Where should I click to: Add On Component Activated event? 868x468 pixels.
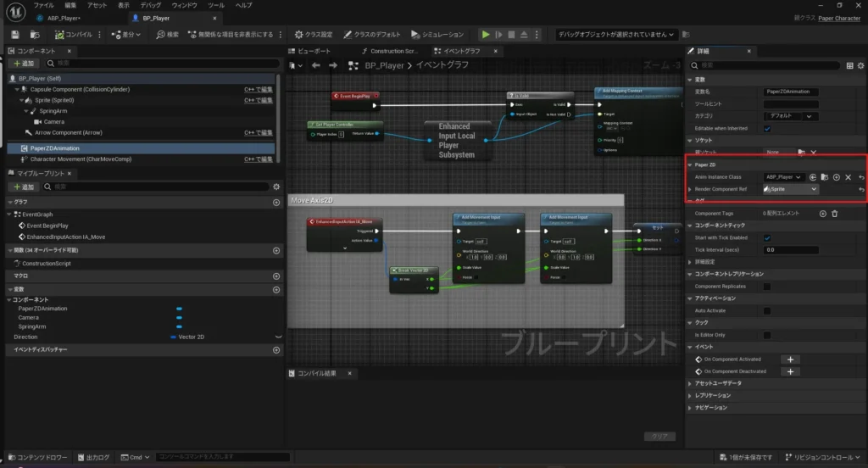(791, 359)
